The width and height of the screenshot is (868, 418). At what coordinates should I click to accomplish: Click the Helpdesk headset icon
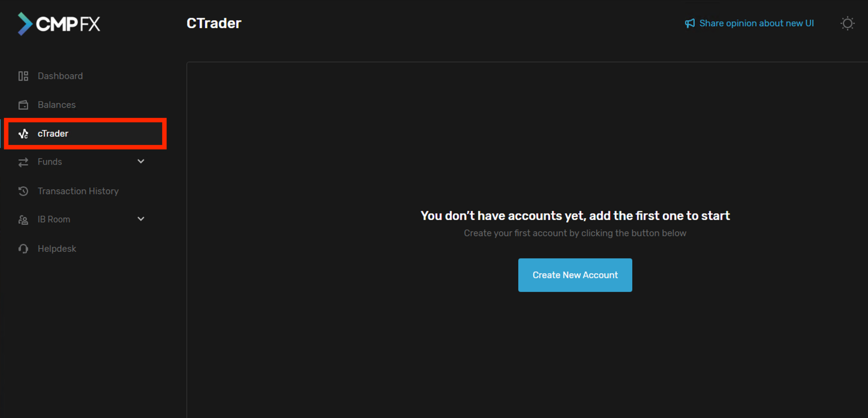(x=23, y=249)
